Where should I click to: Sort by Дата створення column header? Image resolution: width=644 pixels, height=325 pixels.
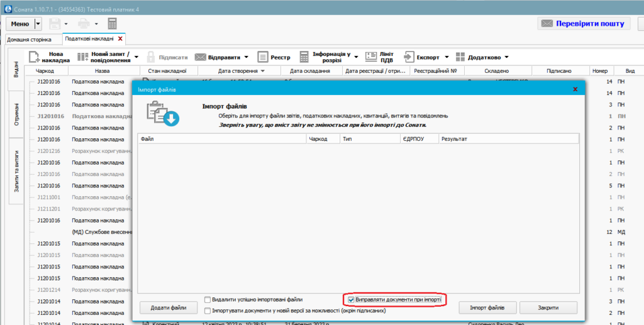click(239, 71)
